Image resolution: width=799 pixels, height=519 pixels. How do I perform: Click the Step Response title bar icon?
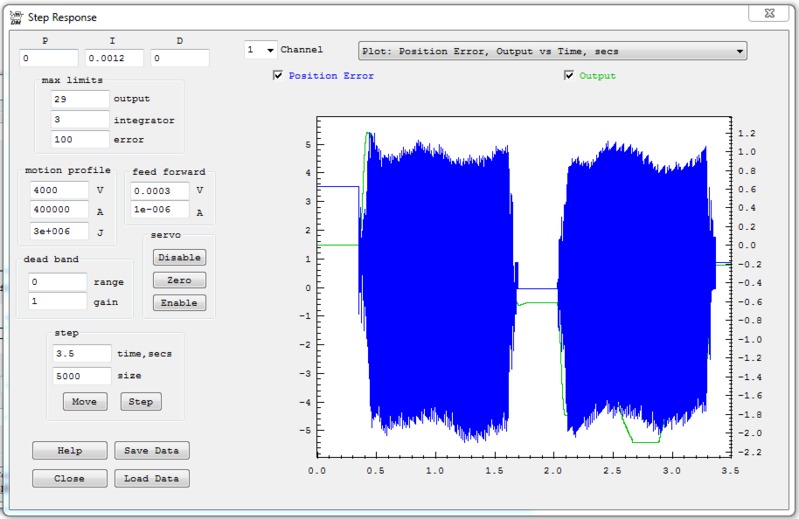coord(14,17)
